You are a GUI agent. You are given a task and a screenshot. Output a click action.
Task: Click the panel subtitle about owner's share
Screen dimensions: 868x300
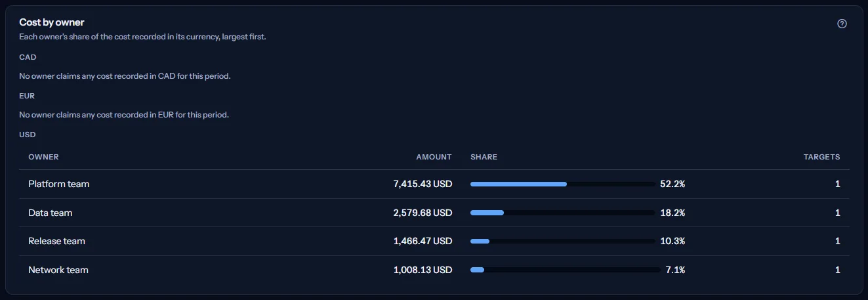142,37
